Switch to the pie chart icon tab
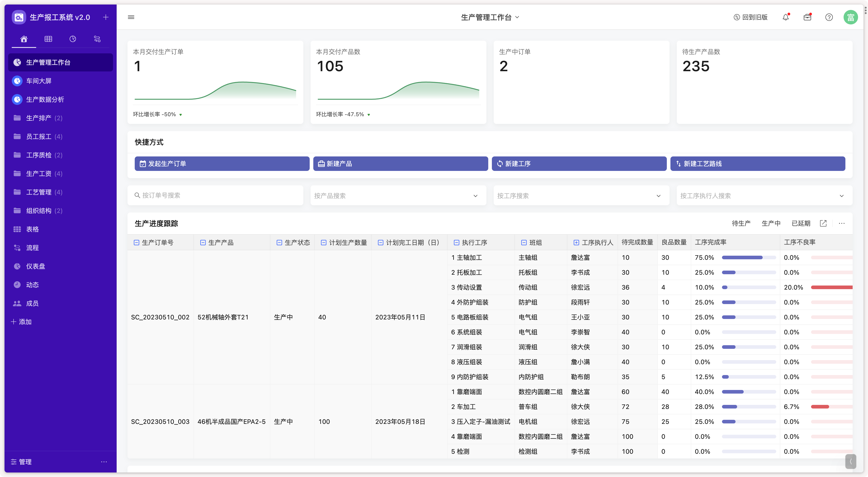Viewport: 868px width, 477px height. pyautogui.click(x=73, y=39)
